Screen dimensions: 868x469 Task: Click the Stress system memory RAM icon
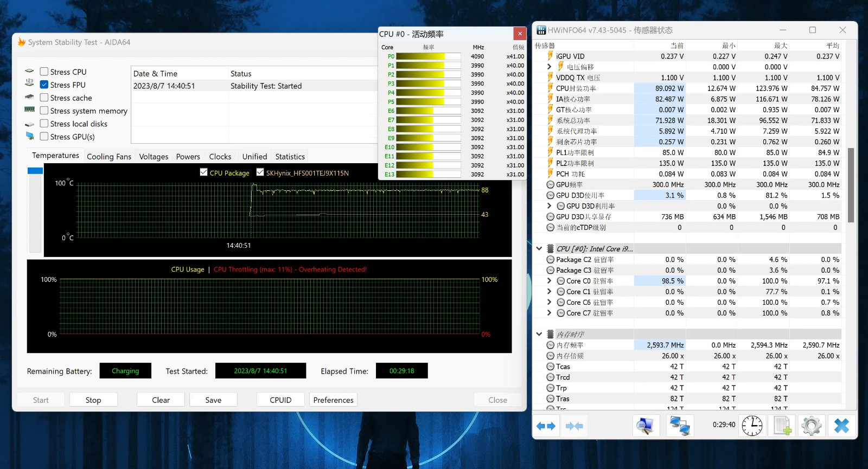click(29, 110)
